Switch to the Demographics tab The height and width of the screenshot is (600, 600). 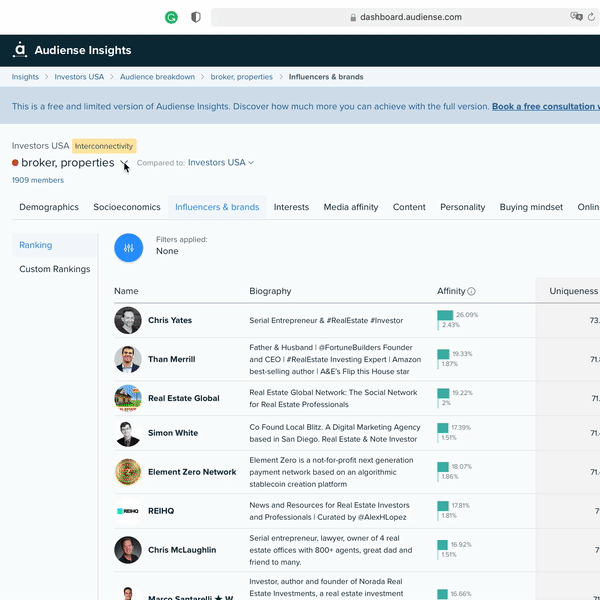tap(49, 207)
